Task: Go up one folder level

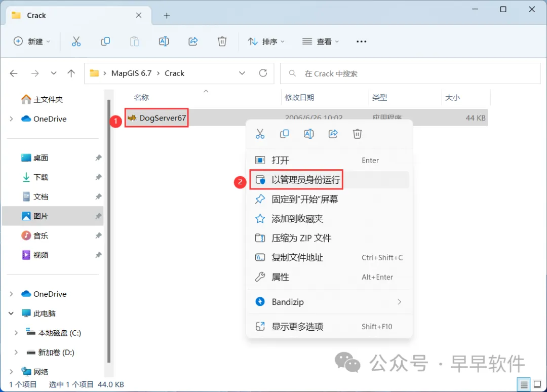Action: point(71,73)
